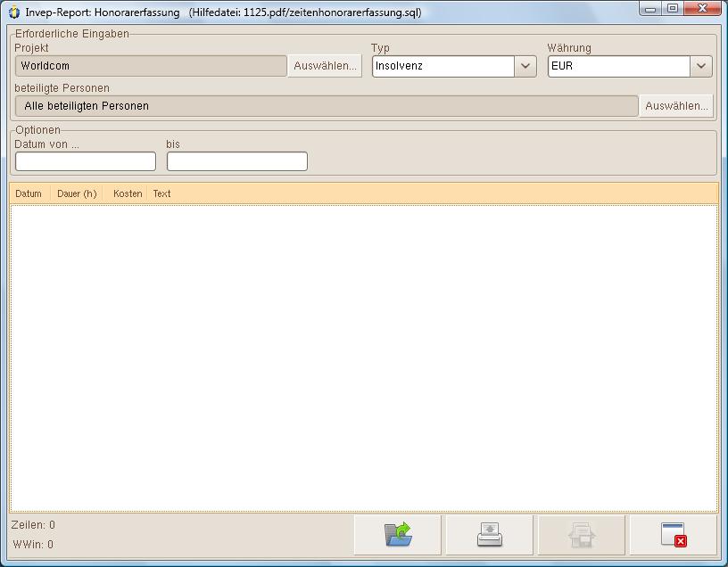The height and width of the screenshot is (567, 728).
Task: Sort by the Text column header
Action: pos(162,193)
